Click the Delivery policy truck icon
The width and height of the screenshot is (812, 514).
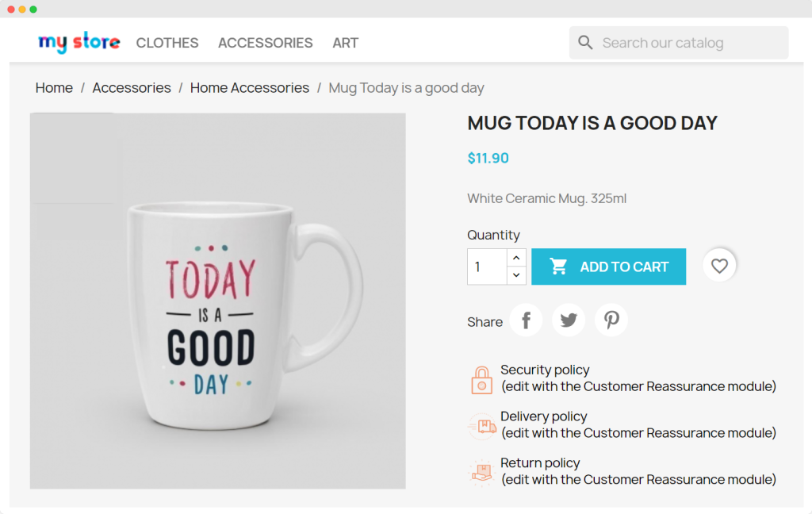click(481, 426)
